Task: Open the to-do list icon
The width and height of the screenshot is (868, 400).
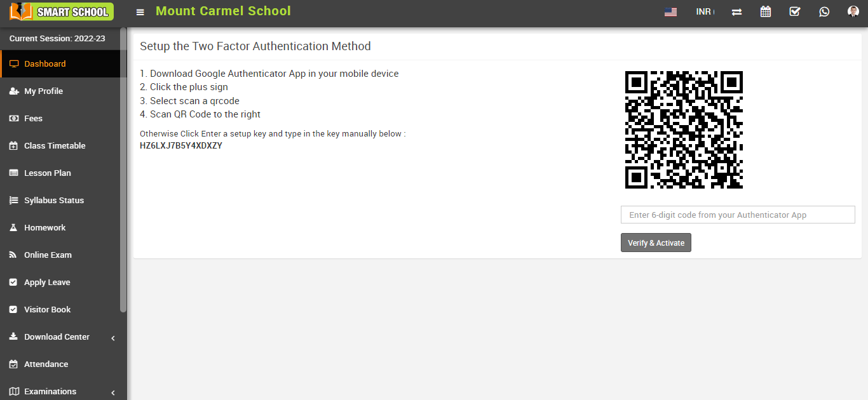Action: click(x=795, y=11)
